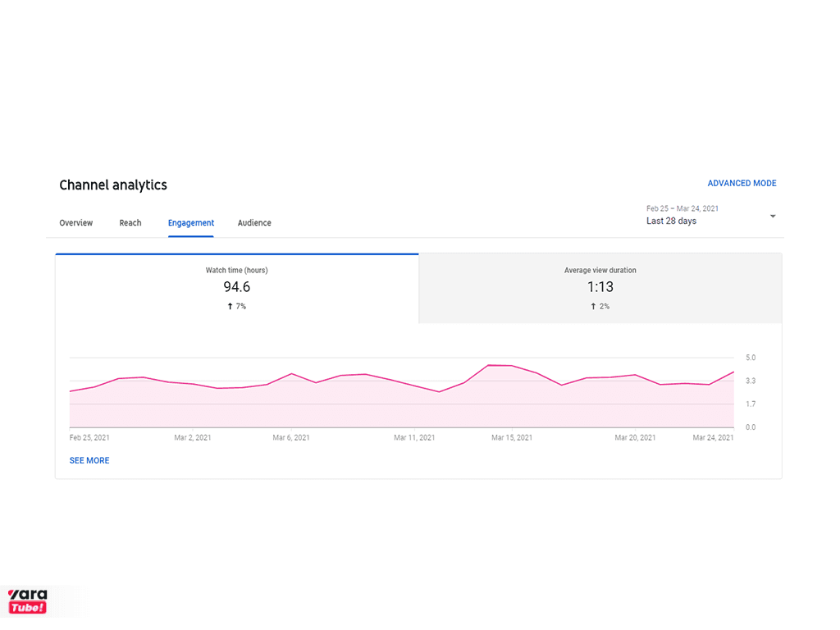Go to the Audience tab
The height and width of the screenshot is (630, 840).
point(254,223)
